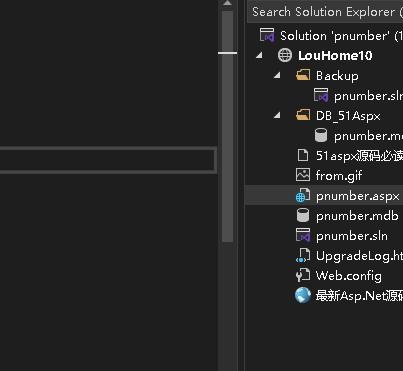This screenshot has height=371, width=403.
Task: Click the DB_51Aspx folder icon
Action: click(x=303, y=115)
